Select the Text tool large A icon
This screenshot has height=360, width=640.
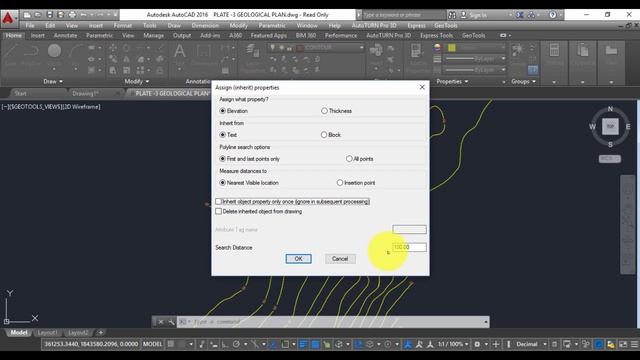[x=180, y=52]
